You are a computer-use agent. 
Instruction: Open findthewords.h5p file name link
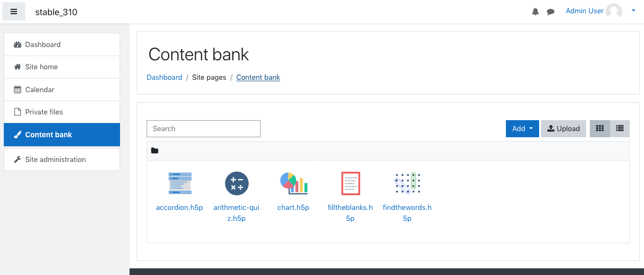point(407,213)
